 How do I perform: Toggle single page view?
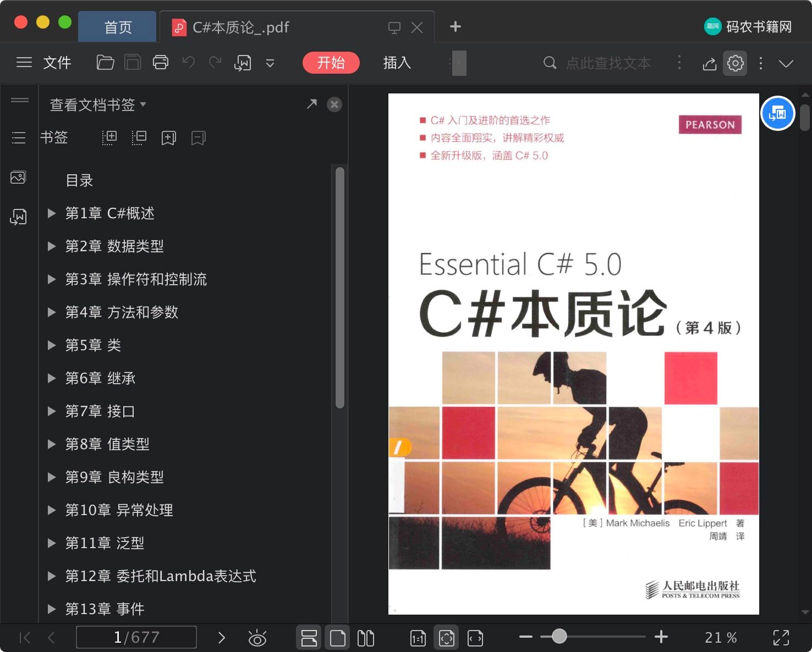click(x=338, y=638)
